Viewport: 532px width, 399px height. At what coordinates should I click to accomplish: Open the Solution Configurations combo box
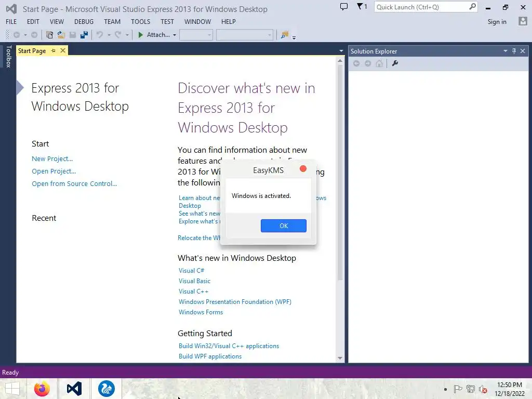196,35
